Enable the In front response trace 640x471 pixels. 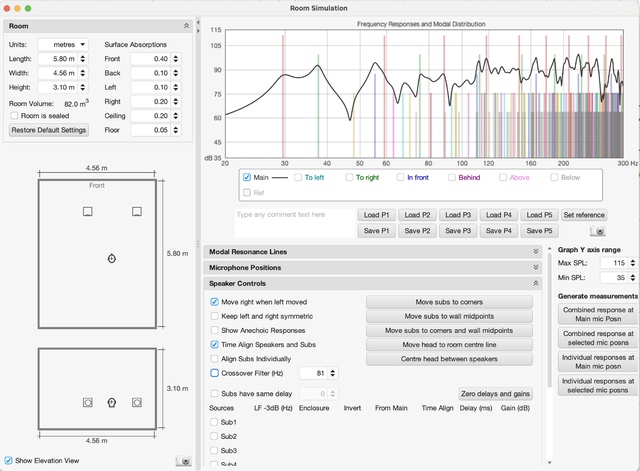(x=400, y=177)
